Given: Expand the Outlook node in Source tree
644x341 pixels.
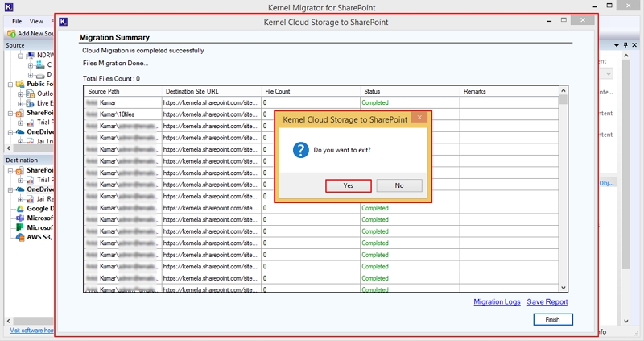Looking at the screenshot, I should (x=20, y=94).
